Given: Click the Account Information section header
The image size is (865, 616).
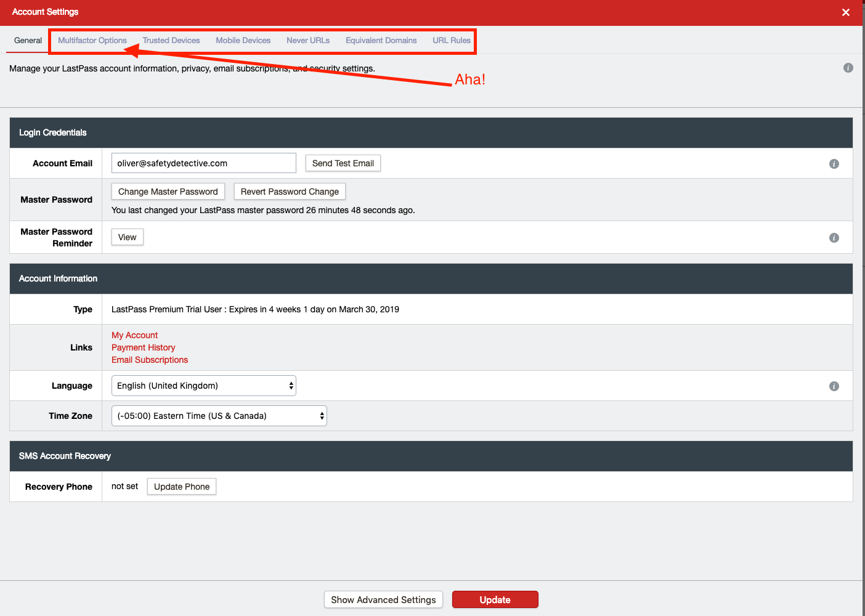Looking at the screenshot, I should point(431,278).
